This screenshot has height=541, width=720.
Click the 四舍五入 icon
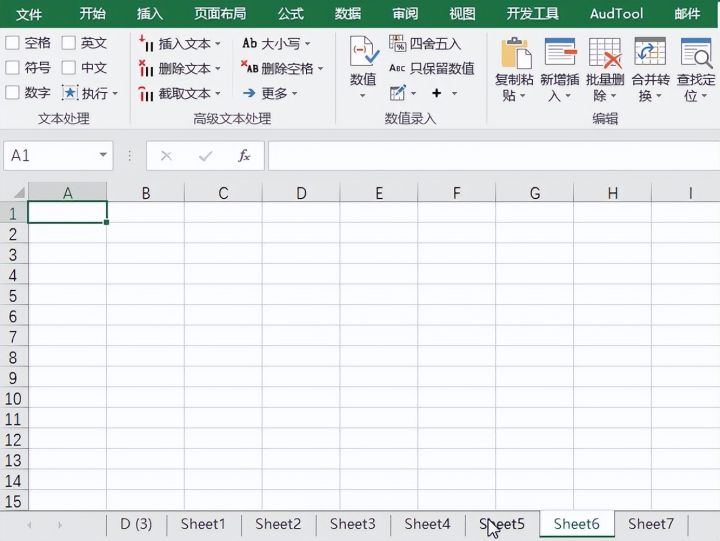398,43
